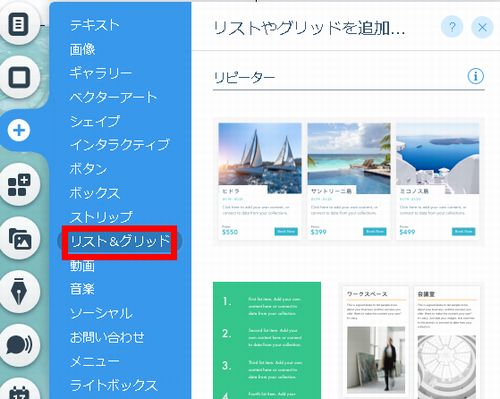Select ストリップ in the add menu
Viewport: 500px width, 399px height.
101,217
